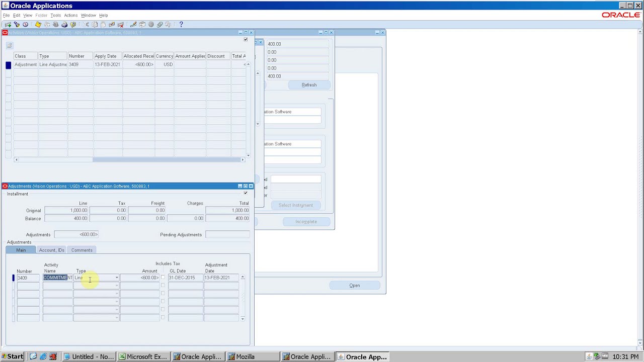Open the Help menu
Image resolution: width=644 pixels, height=362 pixels.
(x=103, y=15)
